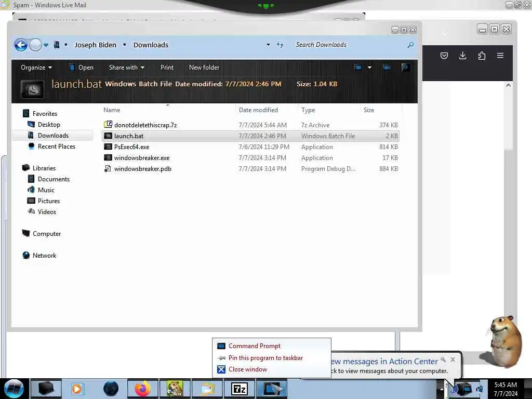532x399 pixels.
Task: Click the taskbar clock showing 5:45 AM
Action: tap(506, 389)
